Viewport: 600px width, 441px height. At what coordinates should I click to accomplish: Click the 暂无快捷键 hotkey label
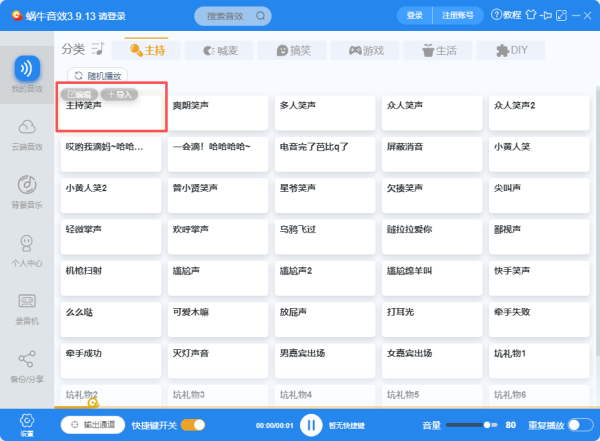tap(347, 425)
